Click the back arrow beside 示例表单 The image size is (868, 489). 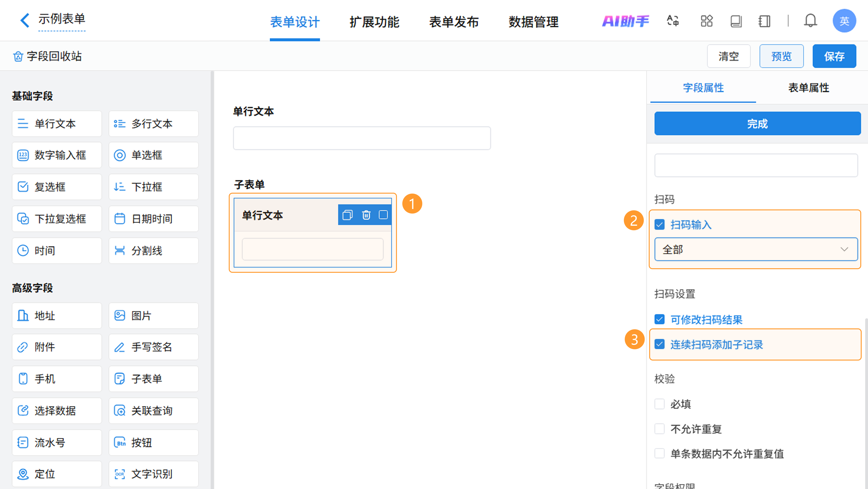[x=24, y=20]
